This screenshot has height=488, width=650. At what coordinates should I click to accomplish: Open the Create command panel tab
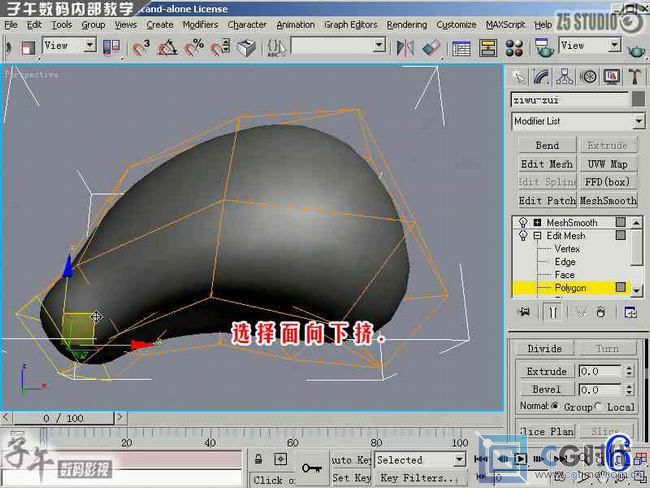click(x=519, y=77)
